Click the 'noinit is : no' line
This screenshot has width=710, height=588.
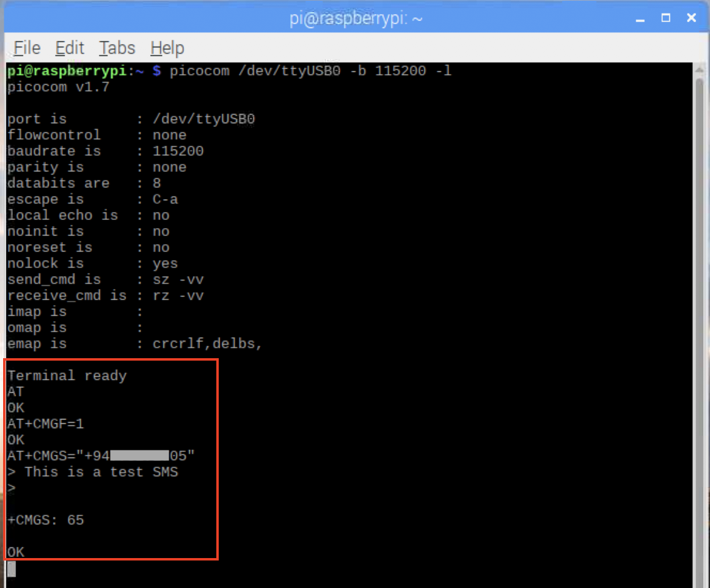pyautogui.click(x=89, y=232)
